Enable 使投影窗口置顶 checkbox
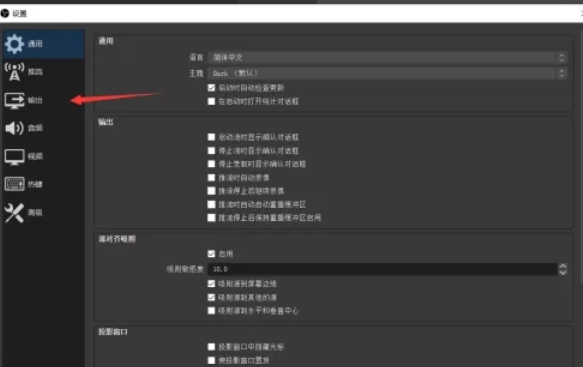Screen dimensions: 583x367 pos(211,360)
